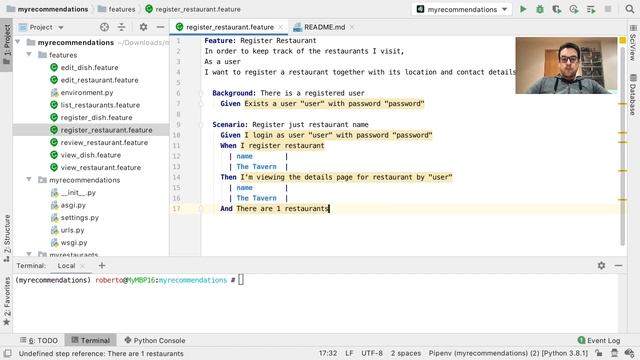This screenshot has width=640, height=360.
Task: Open the Python Console tab
Action: [155, 340]
